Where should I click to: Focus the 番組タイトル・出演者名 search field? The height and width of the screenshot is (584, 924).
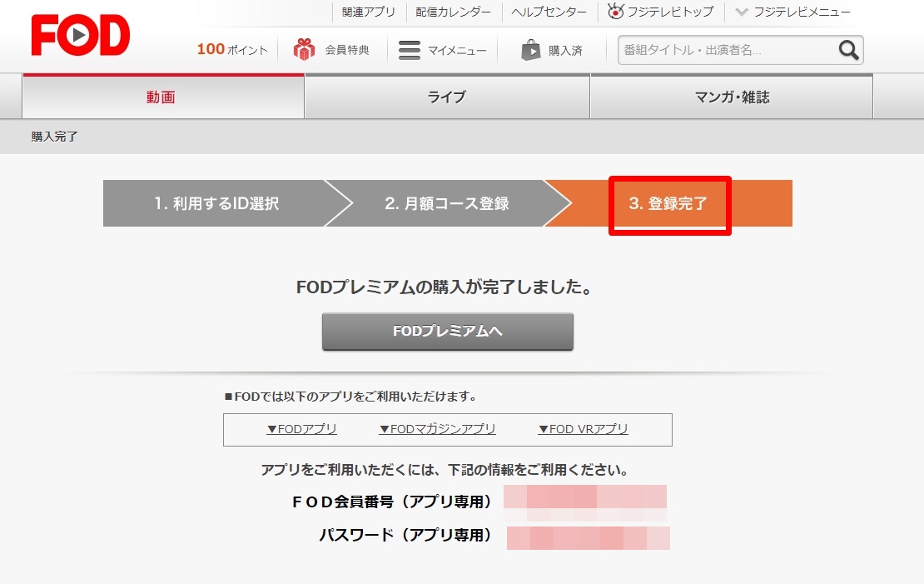726,50
